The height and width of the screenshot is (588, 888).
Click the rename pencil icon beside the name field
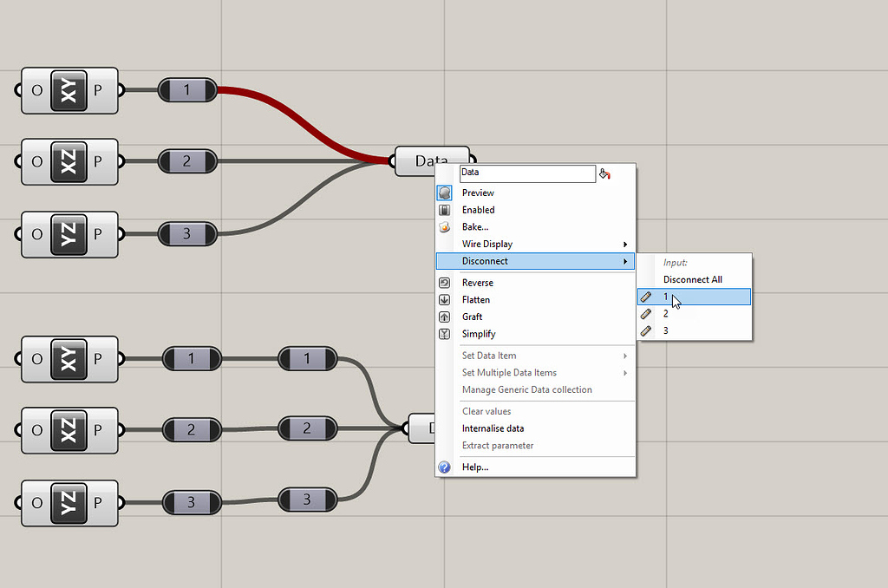(x=604, y=173)
